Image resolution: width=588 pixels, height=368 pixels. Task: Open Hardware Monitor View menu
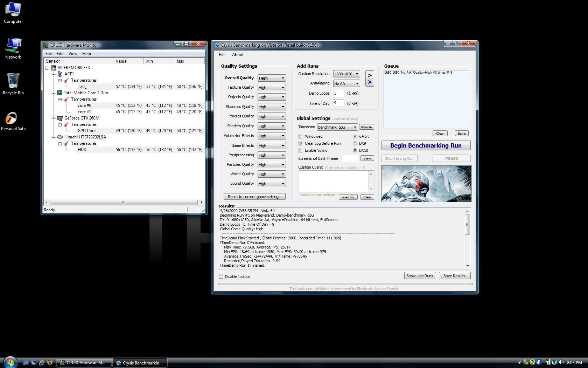pos(73,54)
